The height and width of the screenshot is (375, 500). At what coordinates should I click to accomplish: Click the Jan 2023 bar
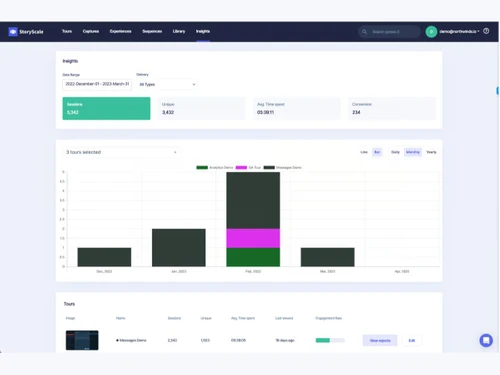pyautogui.click(x=179, y=248)
